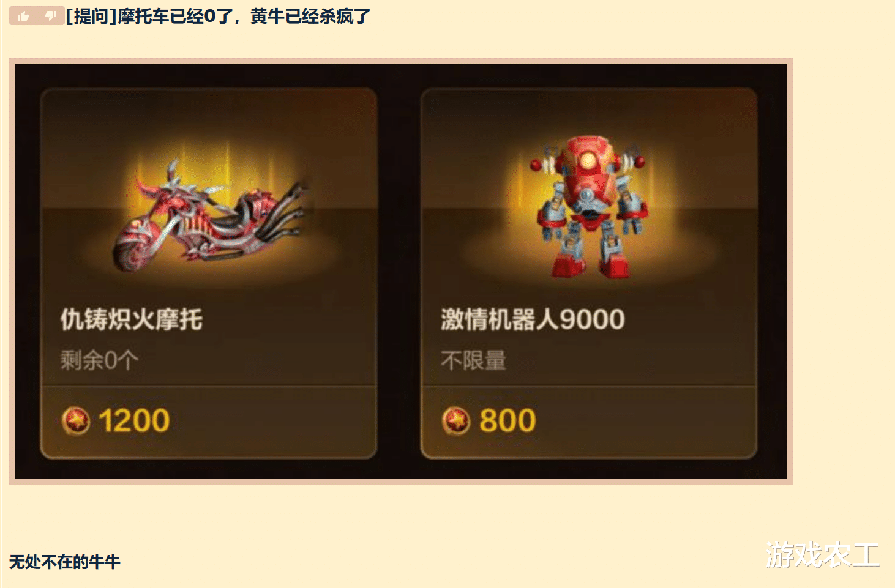Click the gold coin icon next to 800

456,421
